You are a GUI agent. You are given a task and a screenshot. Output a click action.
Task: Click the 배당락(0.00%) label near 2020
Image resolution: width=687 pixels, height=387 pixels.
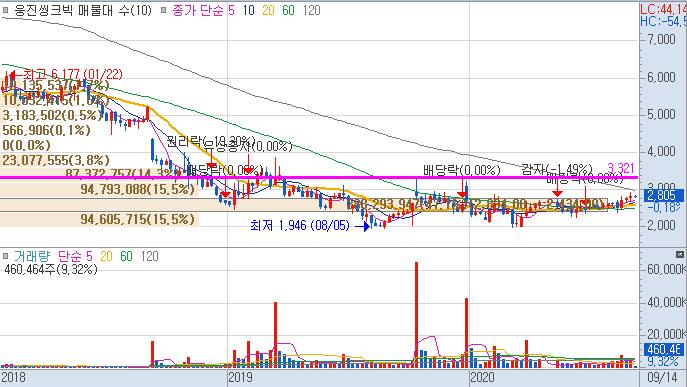[461, 170]
